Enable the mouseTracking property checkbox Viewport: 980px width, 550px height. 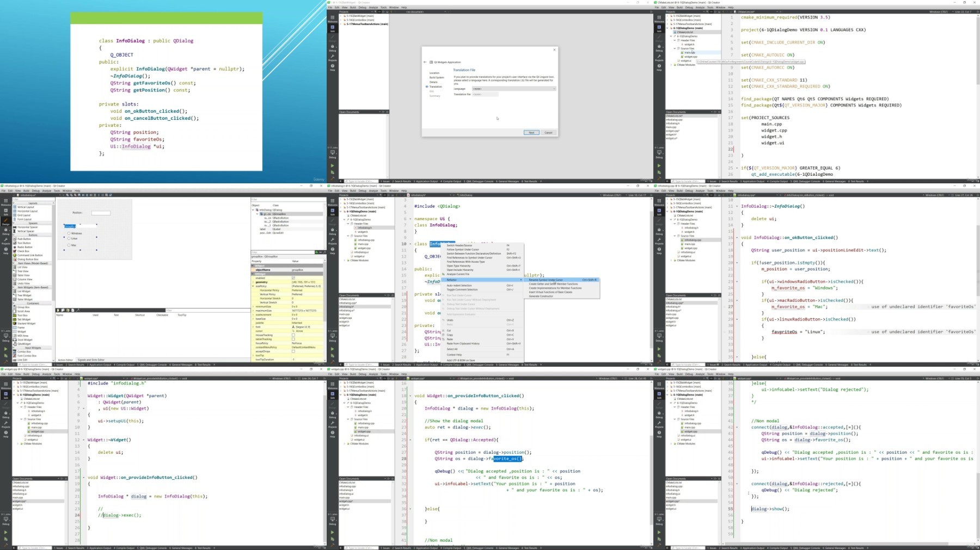pyautogui.click(x=293, y=335)
